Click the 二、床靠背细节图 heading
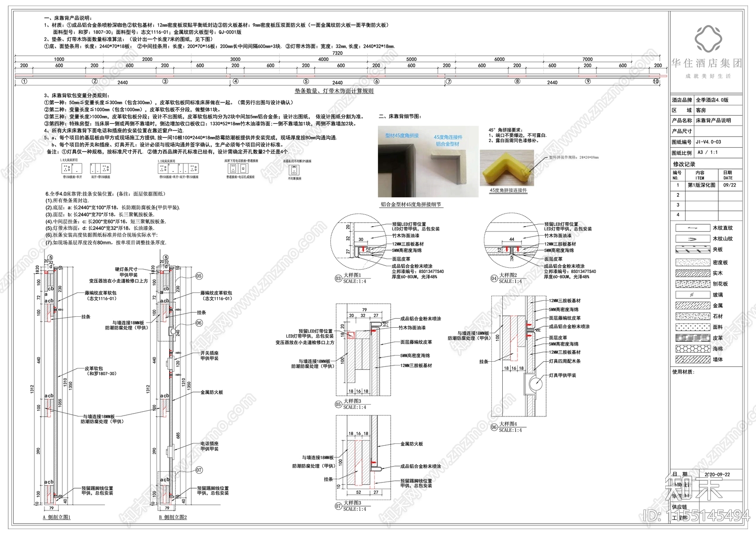The width and height of the screenshot is (756, 534). [x=400, y=116]
